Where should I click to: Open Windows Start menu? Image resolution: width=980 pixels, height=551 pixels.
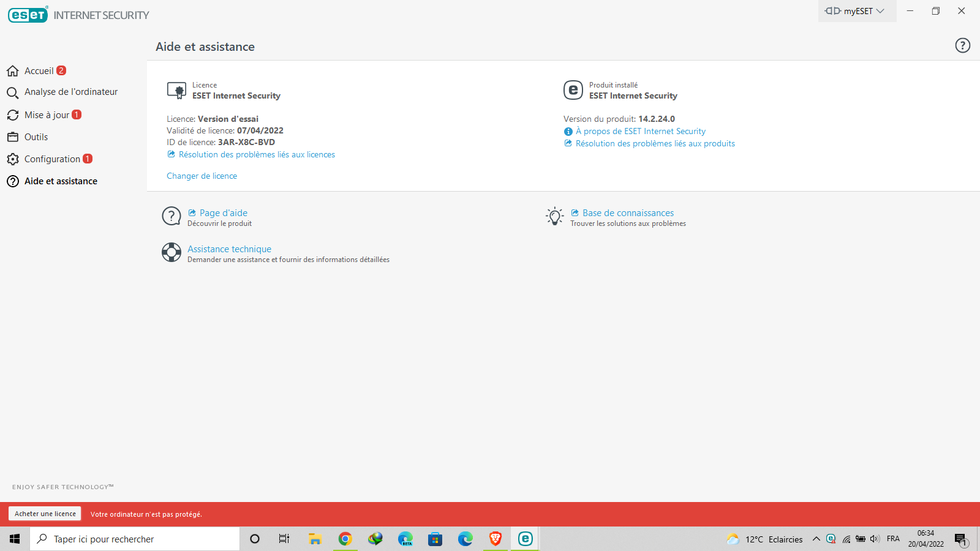point(15,539)
